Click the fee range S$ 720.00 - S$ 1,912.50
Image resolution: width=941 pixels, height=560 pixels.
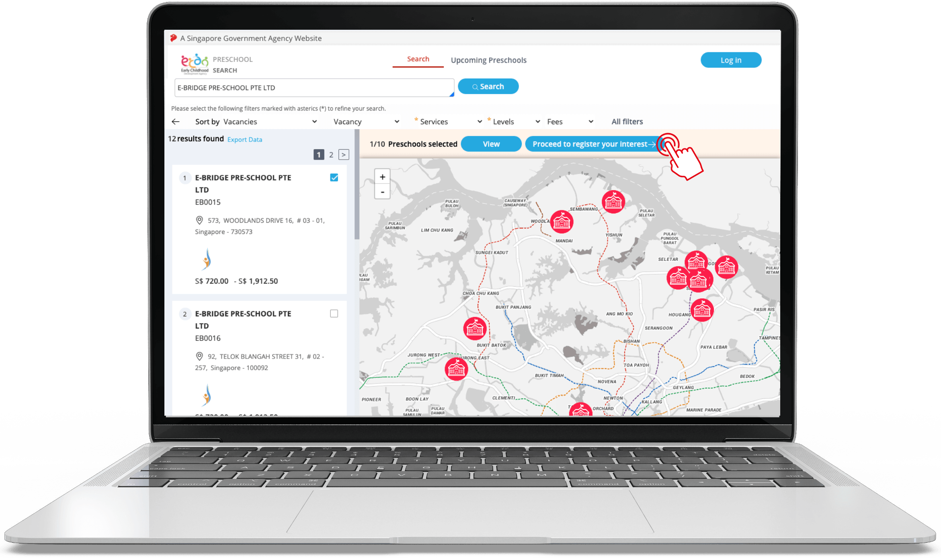236,281
